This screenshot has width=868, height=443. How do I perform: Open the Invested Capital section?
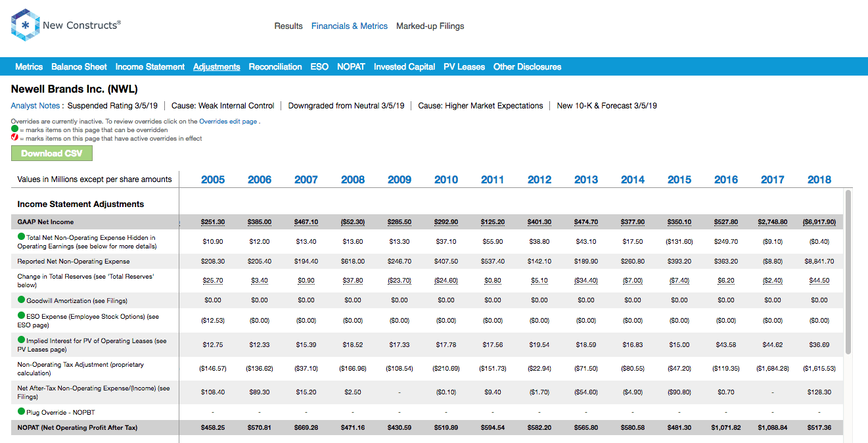click(404, 66)
